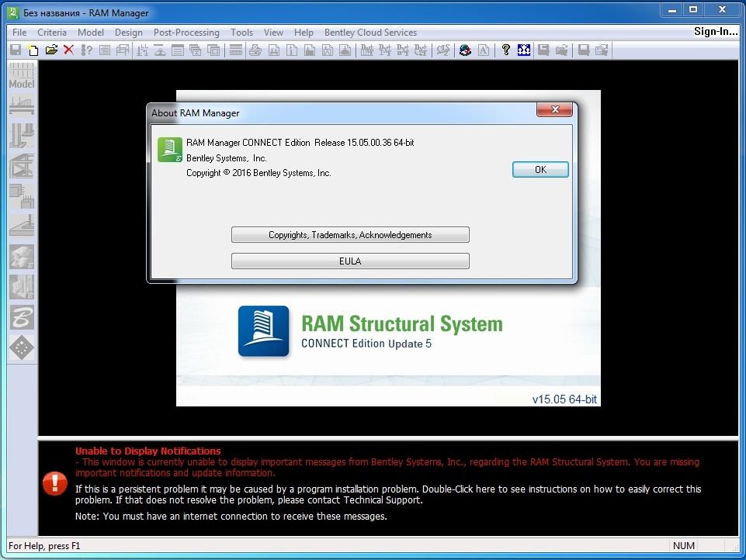Click the letter A toolbar icon
Image resolution: width=746 pixels, height=560 pixels.
[484, 50]
